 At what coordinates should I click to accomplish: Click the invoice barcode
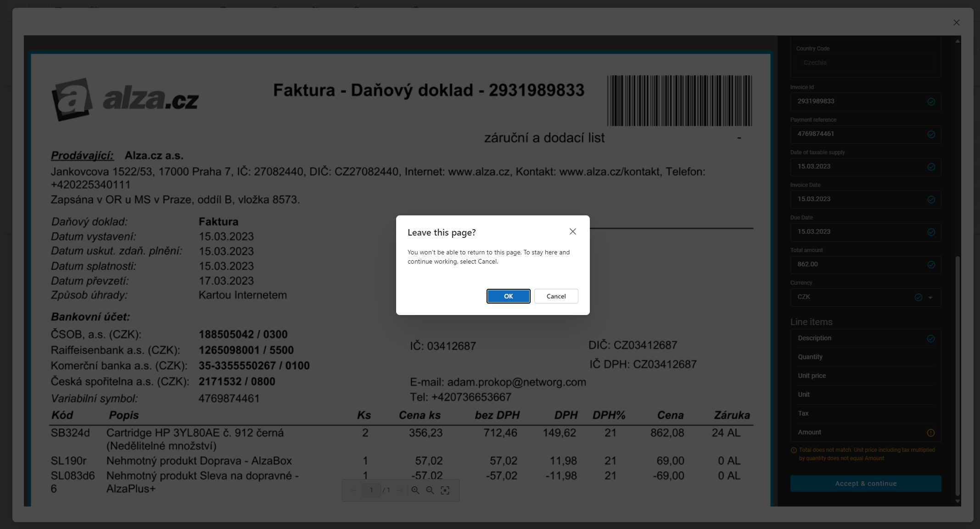679,101
